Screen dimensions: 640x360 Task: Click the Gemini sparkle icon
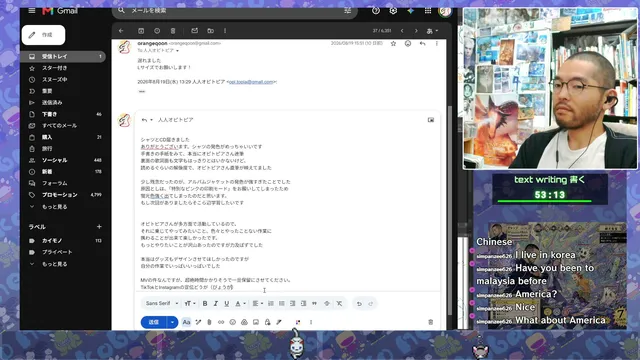coord(410,11)
